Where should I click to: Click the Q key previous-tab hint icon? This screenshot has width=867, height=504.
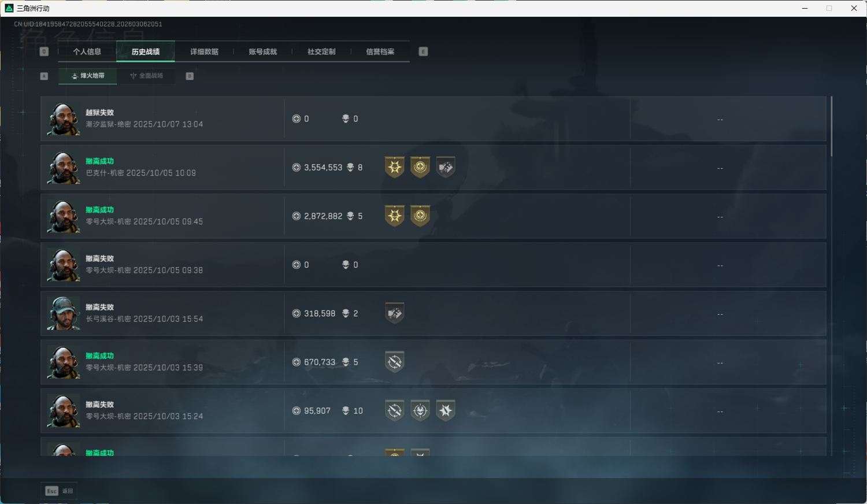tap(44, 51)
